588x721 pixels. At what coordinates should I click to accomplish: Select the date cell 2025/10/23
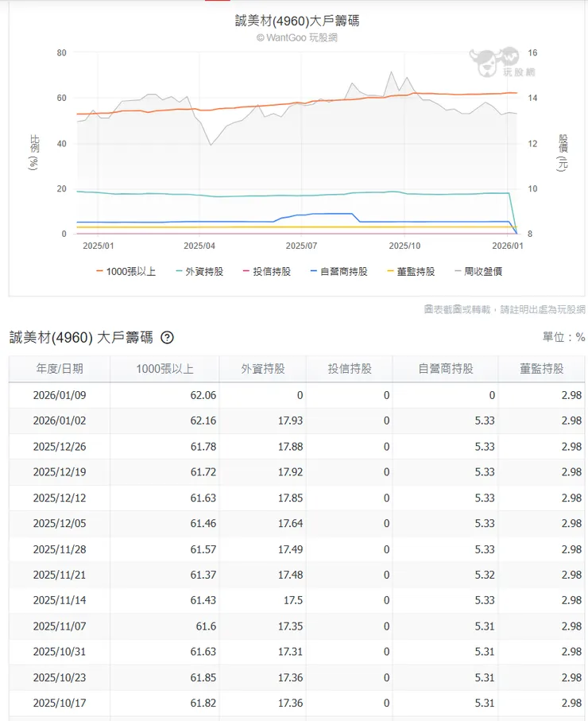point(60,678)
